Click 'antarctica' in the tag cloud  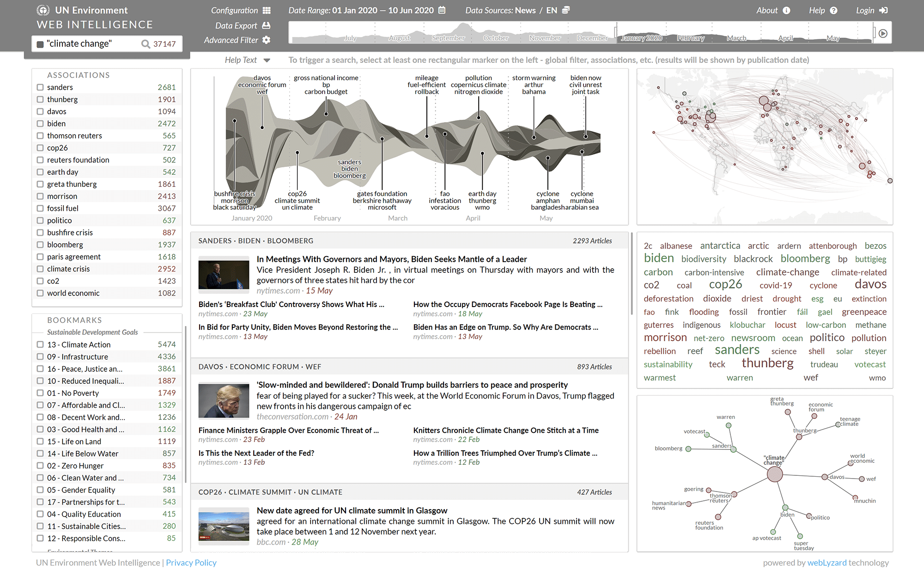click(x=720, y=246)
